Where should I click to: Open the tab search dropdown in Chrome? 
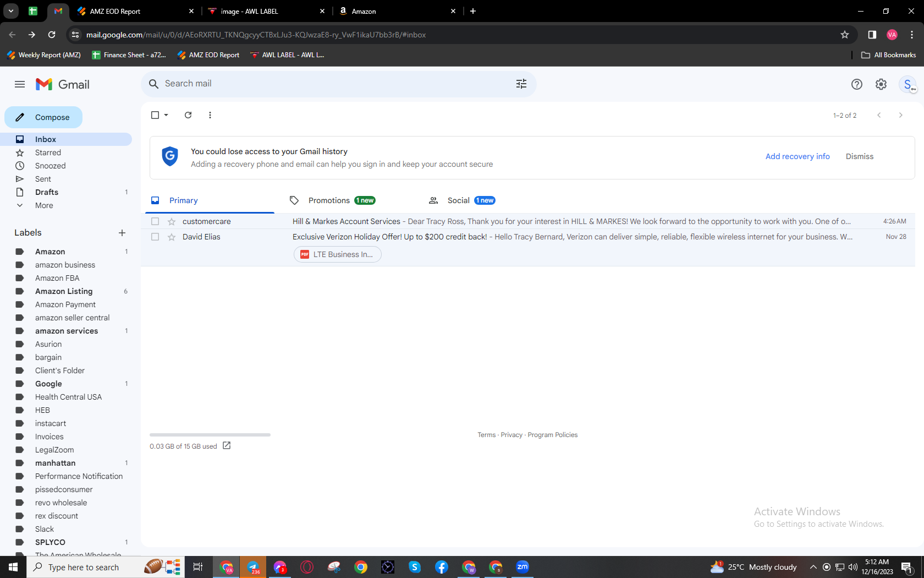coord(11,11)
